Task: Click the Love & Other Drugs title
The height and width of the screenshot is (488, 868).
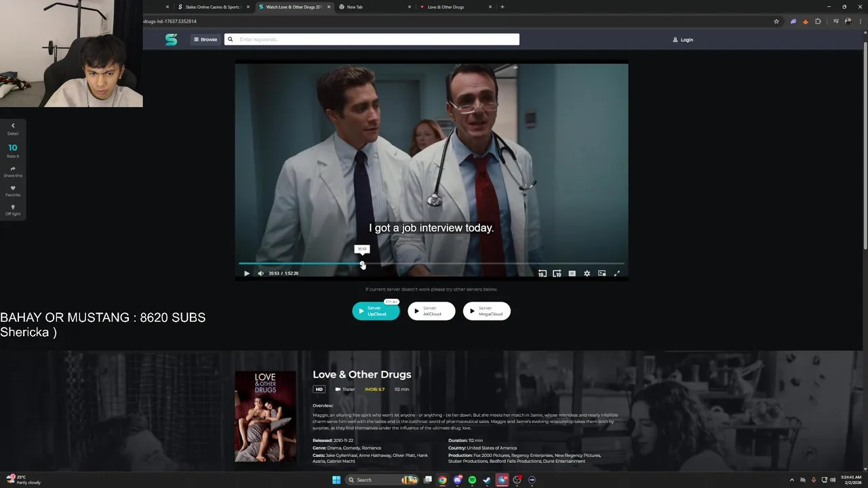Action: (x=361, y=374)
